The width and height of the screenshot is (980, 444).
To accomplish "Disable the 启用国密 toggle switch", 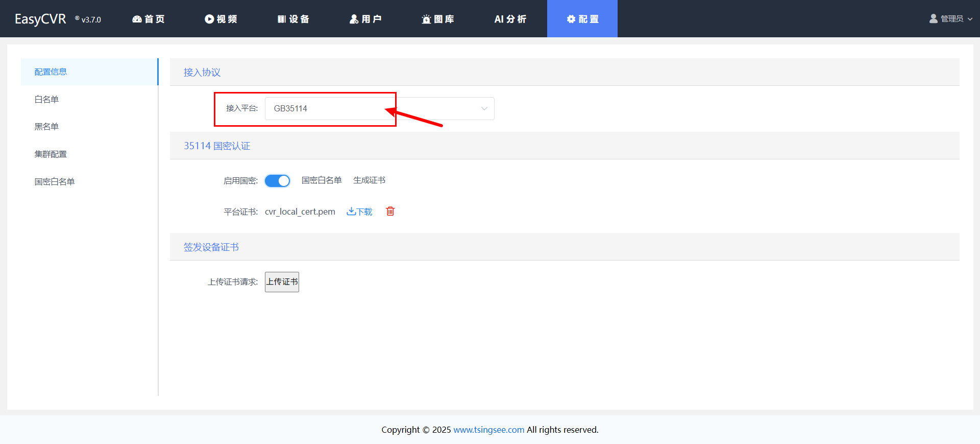I will (x=277, y=181).
